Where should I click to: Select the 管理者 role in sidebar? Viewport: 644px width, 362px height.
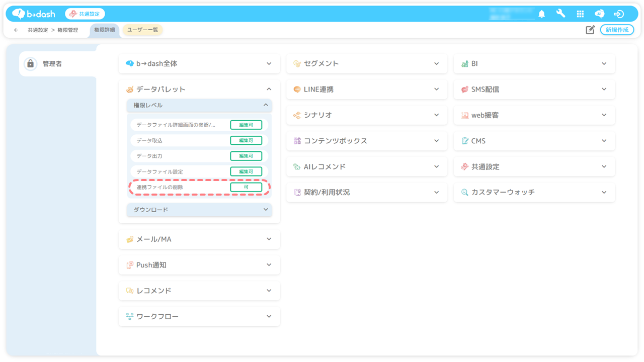point(52,64)
